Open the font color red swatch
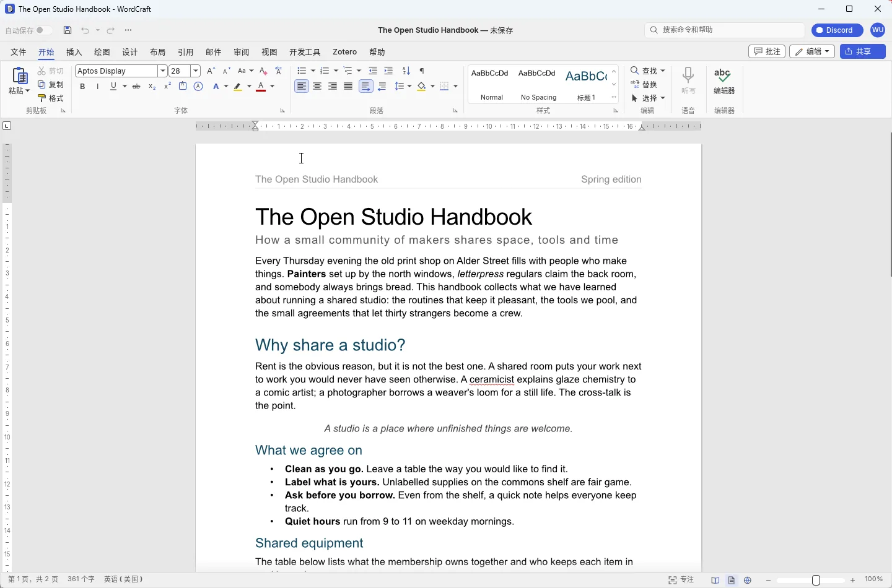The width and height of the screenshot is (892, 588). tap(261, 87)
